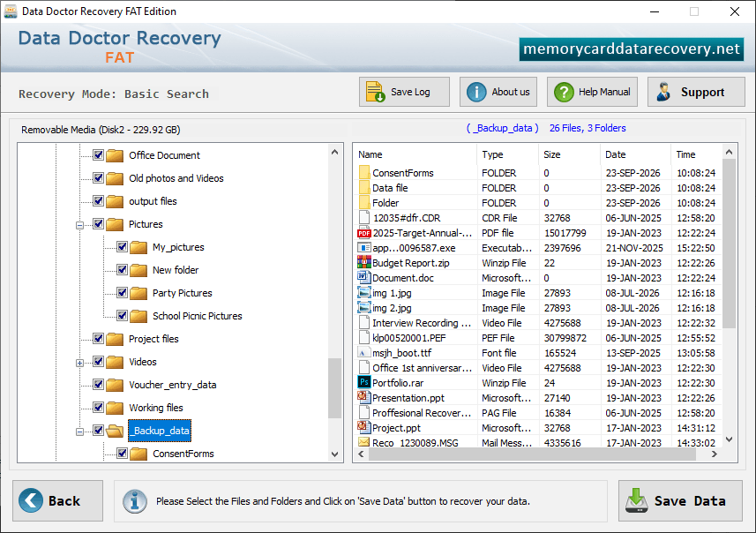
Task: Click the executable icon of app...0096587.exe
Action: [363, 247]
